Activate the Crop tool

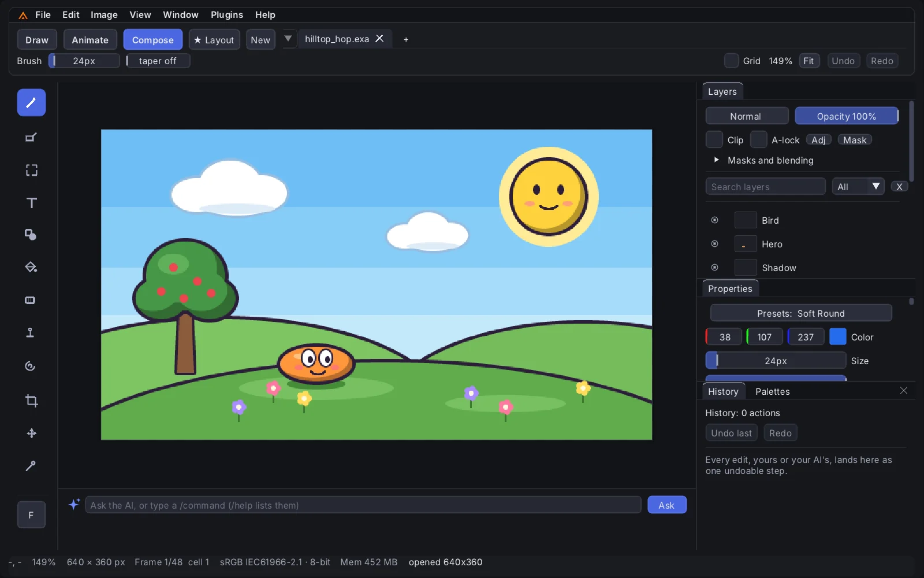click(31, 401)
